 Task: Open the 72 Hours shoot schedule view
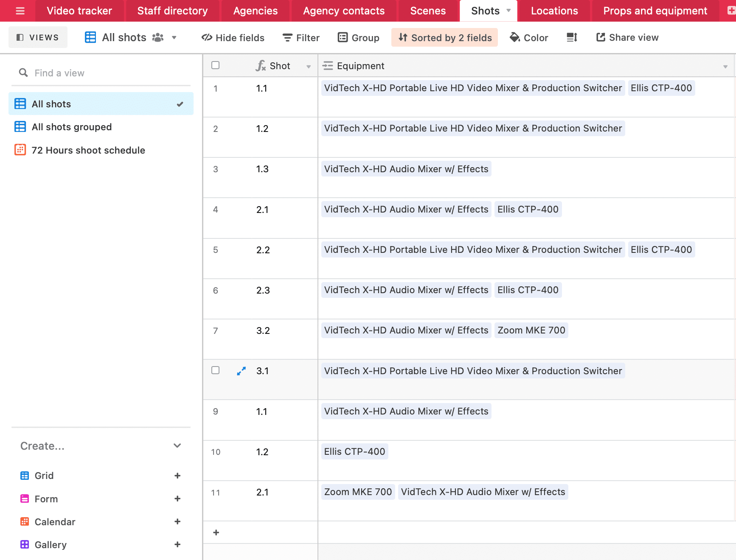(x=101, y=150)
